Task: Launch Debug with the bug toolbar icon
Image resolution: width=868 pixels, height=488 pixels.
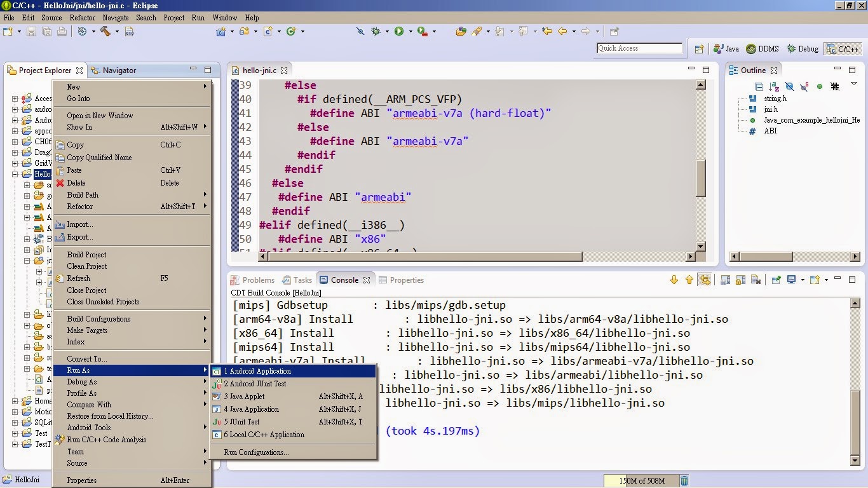Action: click(376, 31)
